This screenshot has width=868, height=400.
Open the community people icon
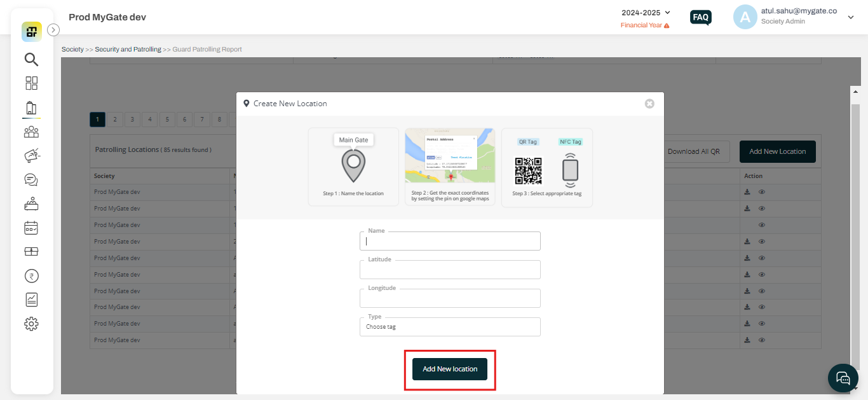[31, 132]
